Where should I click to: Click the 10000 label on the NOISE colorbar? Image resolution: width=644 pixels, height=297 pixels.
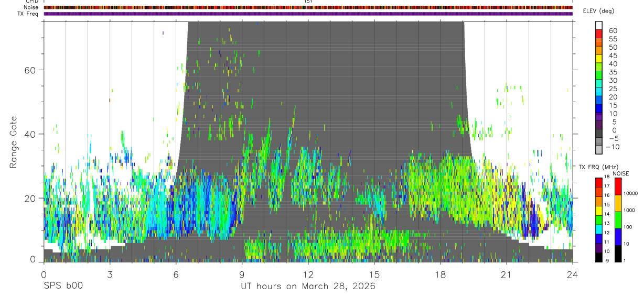[x=630, y=193]
